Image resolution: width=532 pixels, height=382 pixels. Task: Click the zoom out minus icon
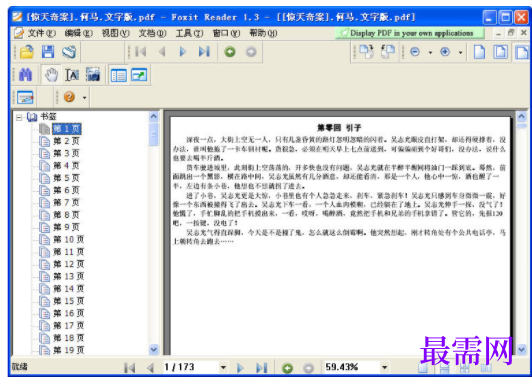click(415, 52)
